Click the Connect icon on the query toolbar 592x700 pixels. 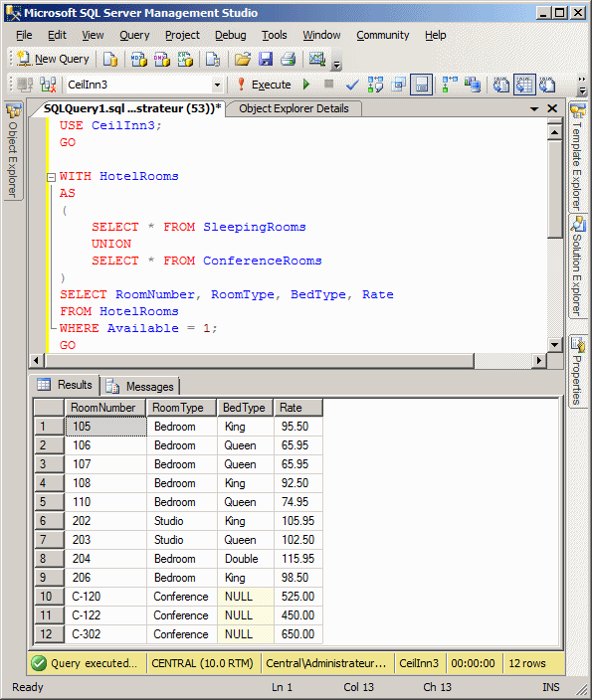pyautogui.click(x=25, y=85)
